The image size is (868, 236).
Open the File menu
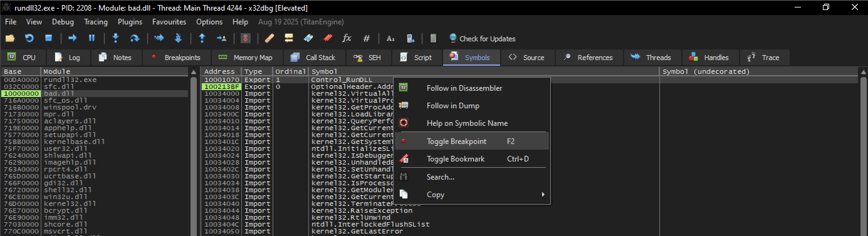10,22
